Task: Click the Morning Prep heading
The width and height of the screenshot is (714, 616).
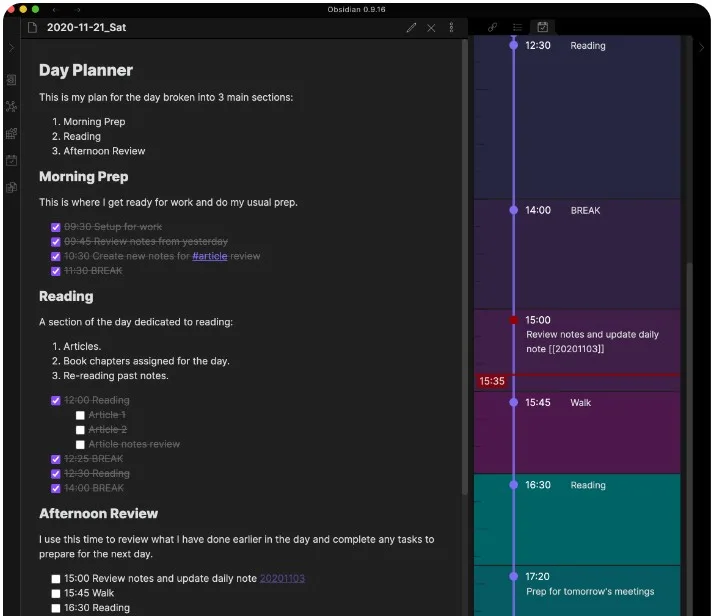Action: pos(83,177)
